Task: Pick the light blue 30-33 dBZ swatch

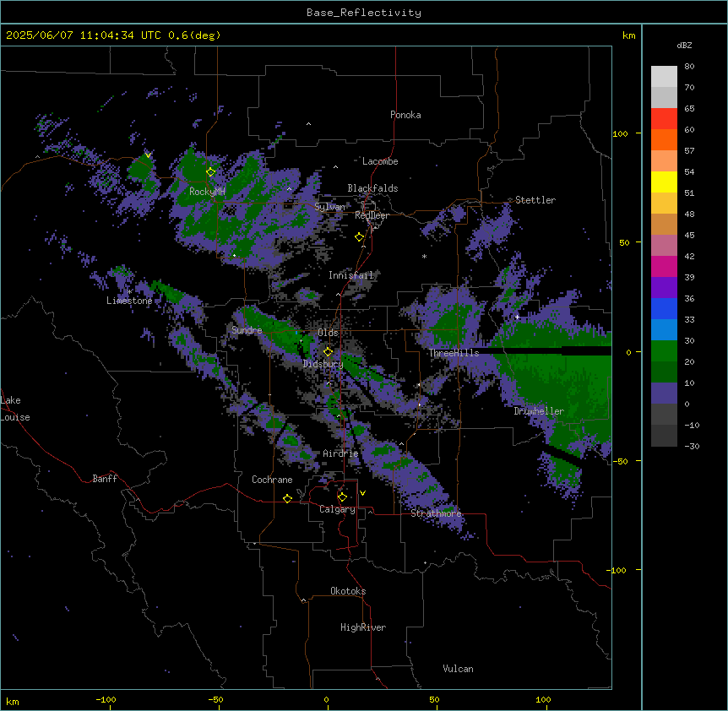Action: [x=664, y=330]
